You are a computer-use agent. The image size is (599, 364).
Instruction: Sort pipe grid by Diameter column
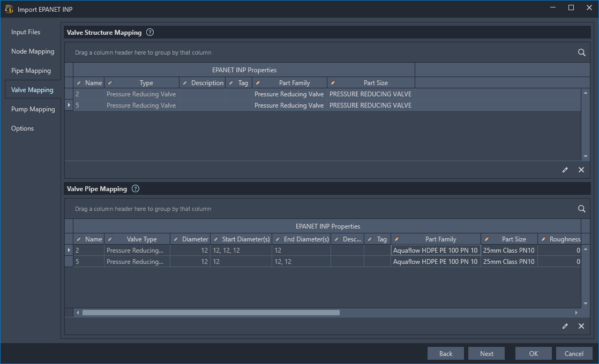tap(190, 239)
